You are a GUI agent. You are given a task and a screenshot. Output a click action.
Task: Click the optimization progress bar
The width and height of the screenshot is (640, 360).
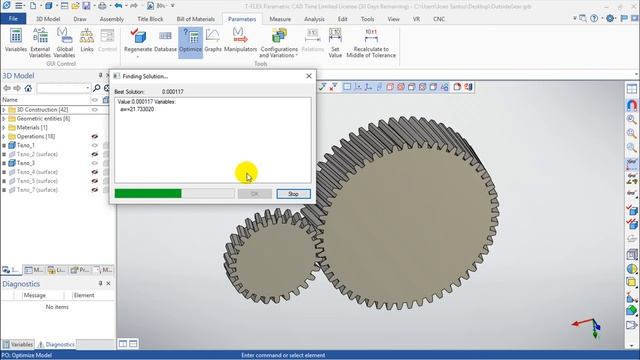pos(175,193)
